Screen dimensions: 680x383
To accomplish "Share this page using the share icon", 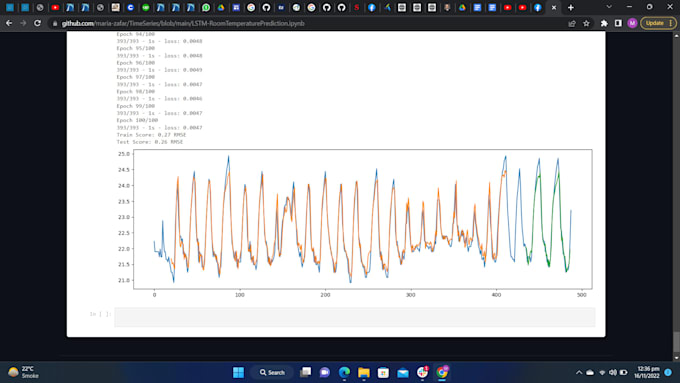I will pyautogui.click(x=572, y=23).
